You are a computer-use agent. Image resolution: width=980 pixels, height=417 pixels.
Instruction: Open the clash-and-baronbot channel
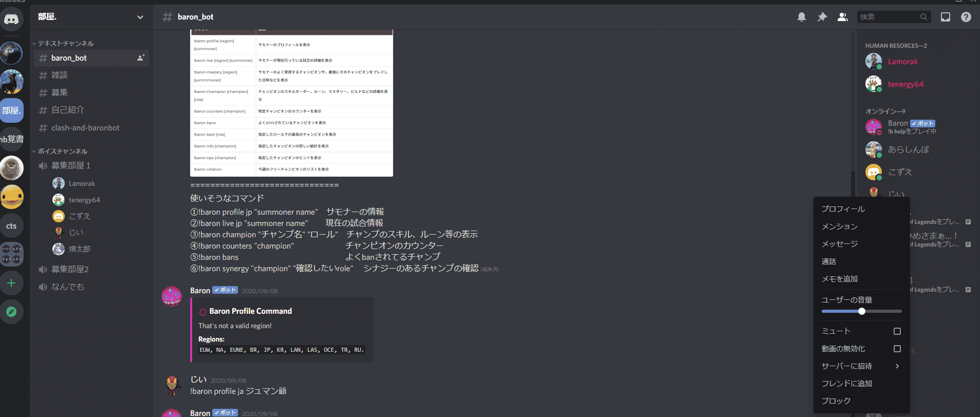[91, 128]
